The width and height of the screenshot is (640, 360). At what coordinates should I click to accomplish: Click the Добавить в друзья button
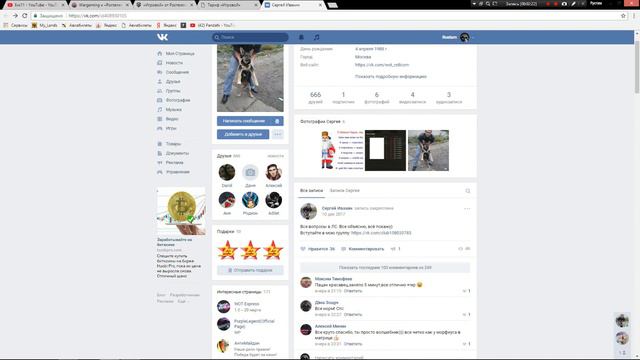click(x=243, y=134)
